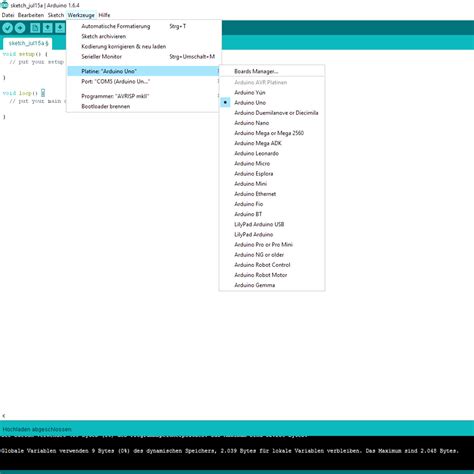
Task: Click the Open sketch toolbar icon
Action: pos(47,28)
